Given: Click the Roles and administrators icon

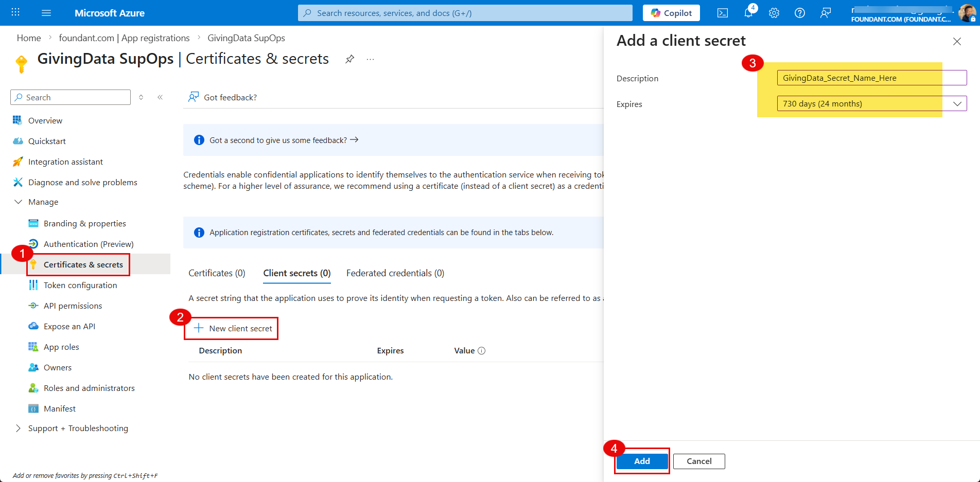Looking at the screenshot, I should tap(33, 388).
